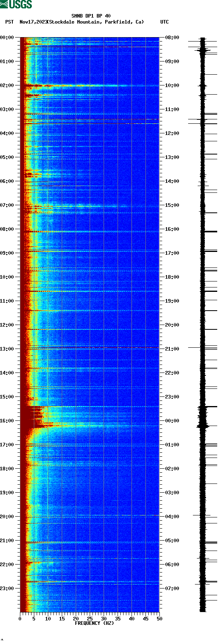Click the 10 Hz frequency tick label
The image size is (220, 644).
pyautogui.click(x=48, y=619)
